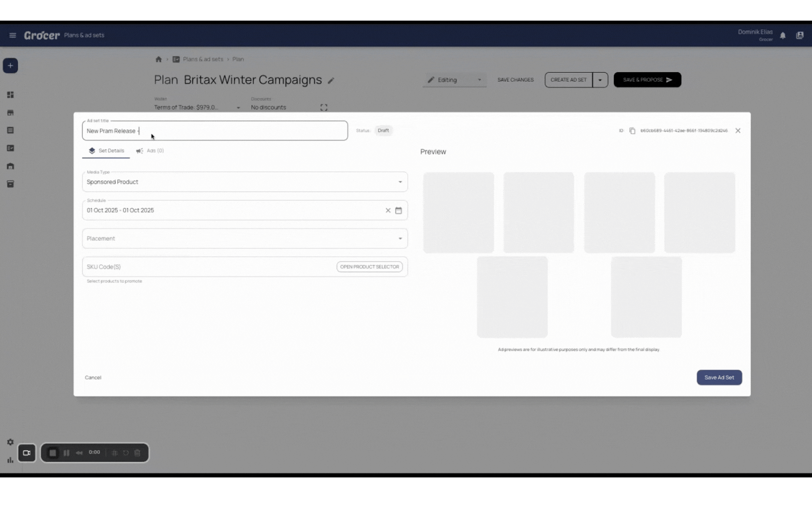Open the storefront icon in sidebar
Screen dimensions: 812x506
click(x=10, y=112)
